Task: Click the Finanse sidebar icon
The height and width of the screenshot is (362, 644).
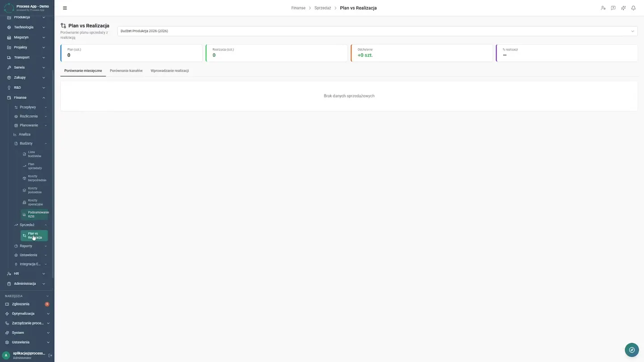Action: pyautogui.click(x=9, y=98)
